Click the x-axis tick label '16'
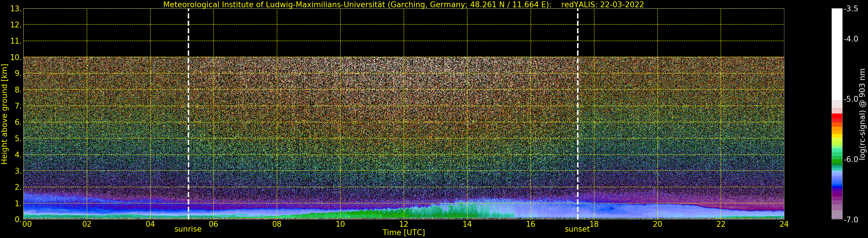The height and width of the screenshot is (238, 868). pos(531,224)
